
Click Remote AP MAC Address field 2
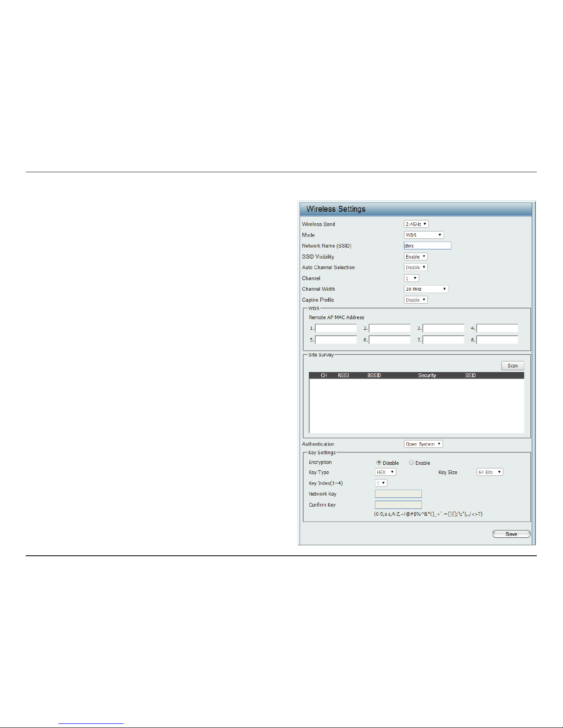tap(390, 328)
